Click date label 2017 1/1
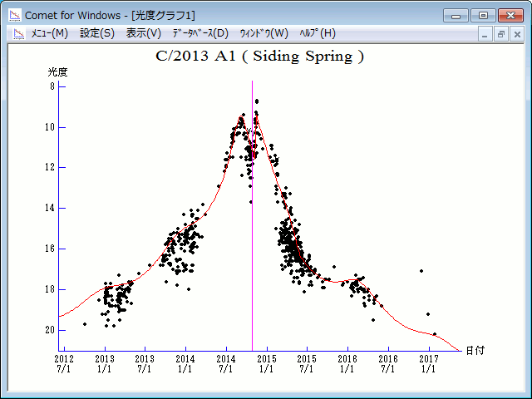Image resolution: width=532 pixels, height=399 pixels. point(429,364)
